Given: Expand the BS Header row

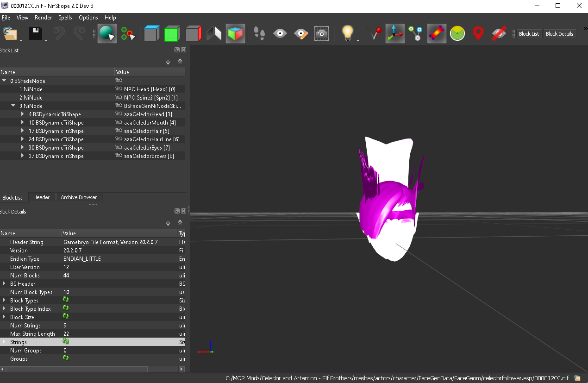Looking at the screenshot, I should click(x=4, y=283).
